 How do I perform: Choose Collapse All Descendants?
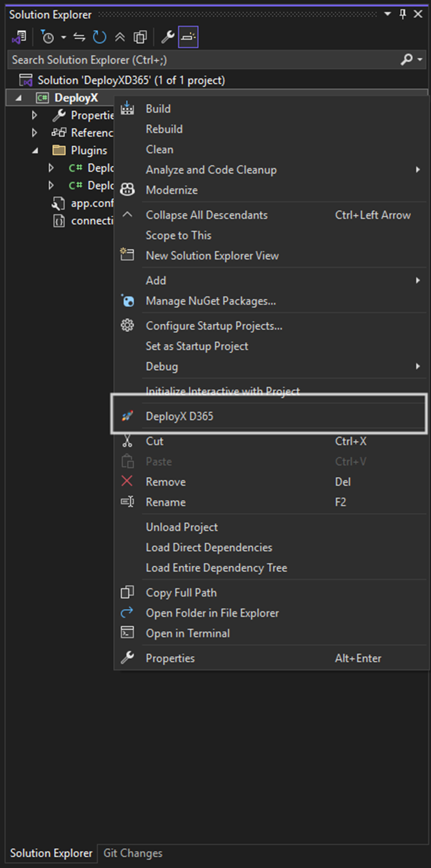coord(207,215)
